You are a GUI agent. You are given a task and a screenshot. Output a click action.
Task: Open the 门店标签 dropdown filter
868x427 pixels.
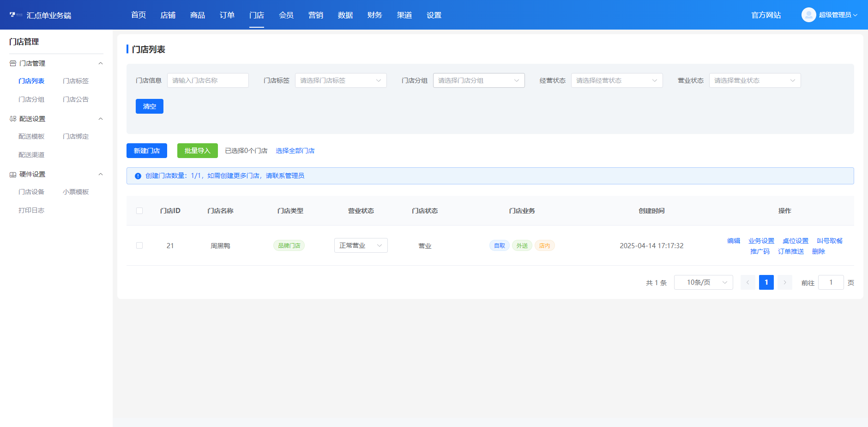click(x=341, y=80)
